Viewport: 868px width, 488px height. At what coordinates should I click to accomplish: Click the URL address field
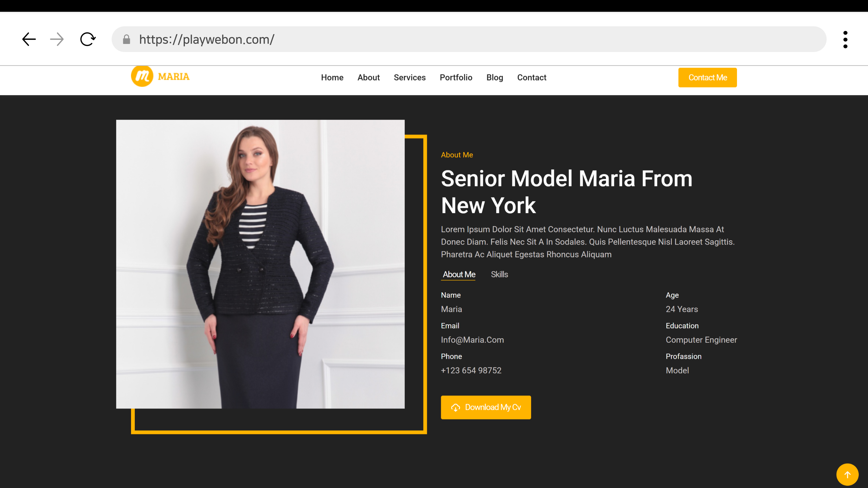click(472, 39)
